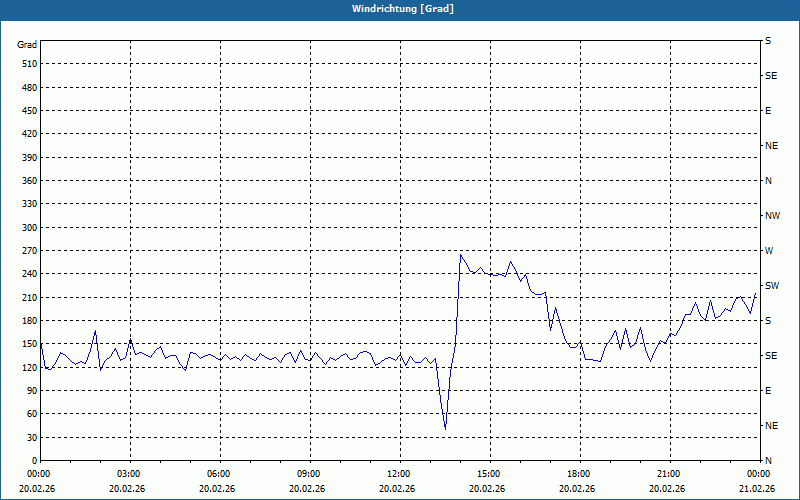Click the chart title Windrichtung [Grad]
The image size is (800, 500).
403,9
